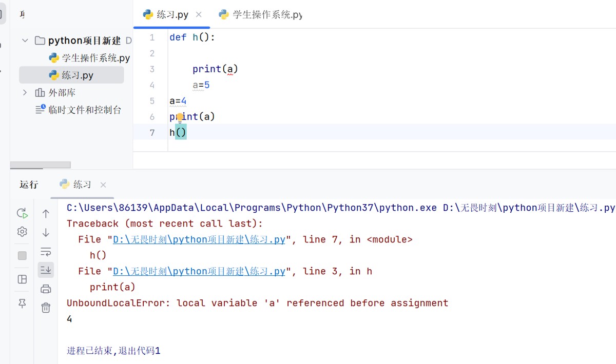Open 临时文件和控制台 in project tree
Image resolution: width=616 pixels, height=364 pixels.
(85, 110)
